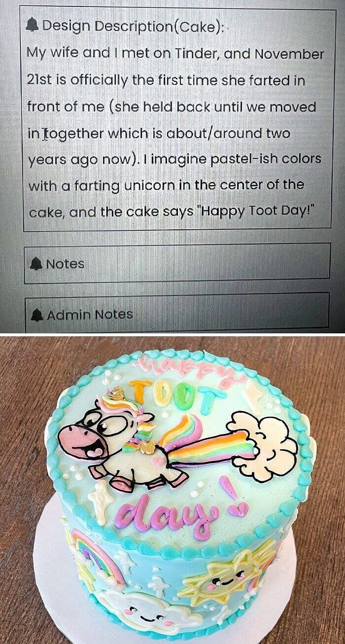Click the pink heart near the exclamation mark
Screen dimensions: 345x644
240,509
